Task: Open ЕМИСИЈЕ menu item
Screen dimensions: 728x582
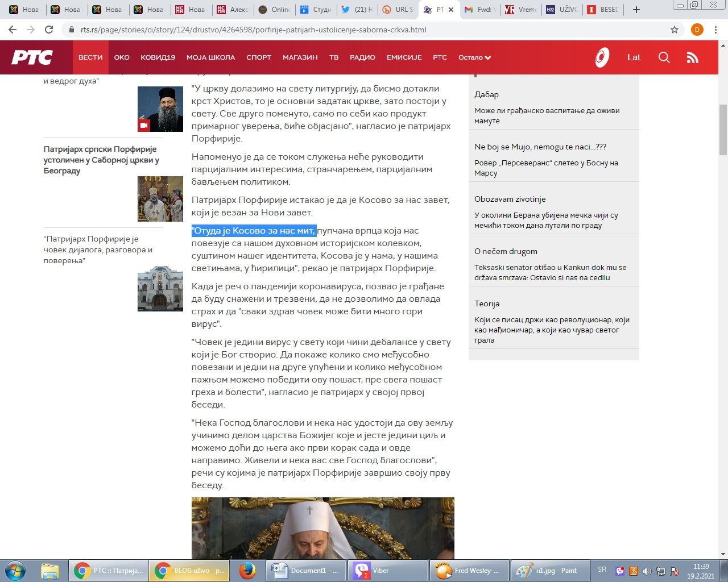Action: [404, 57]
